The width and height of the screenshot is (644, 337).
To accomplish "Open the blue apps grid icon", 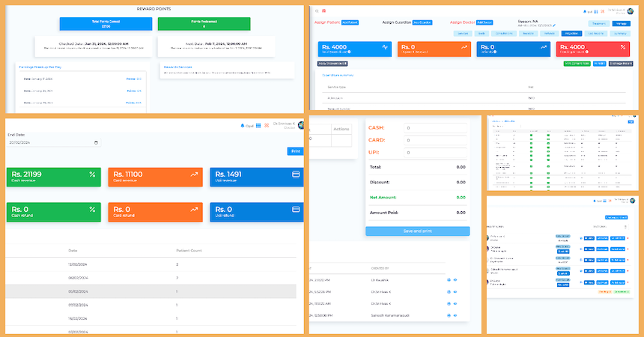I will tap(258, 125).
